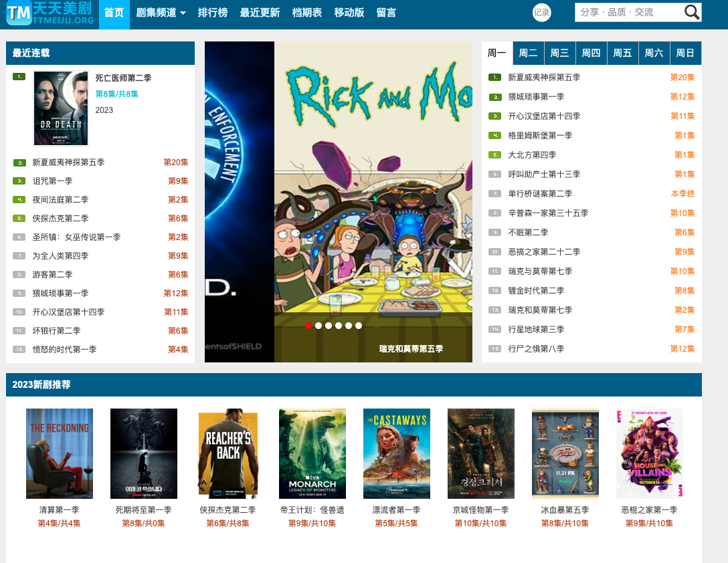
Task: Select the 周六 schedule tab
Action: 654,53
